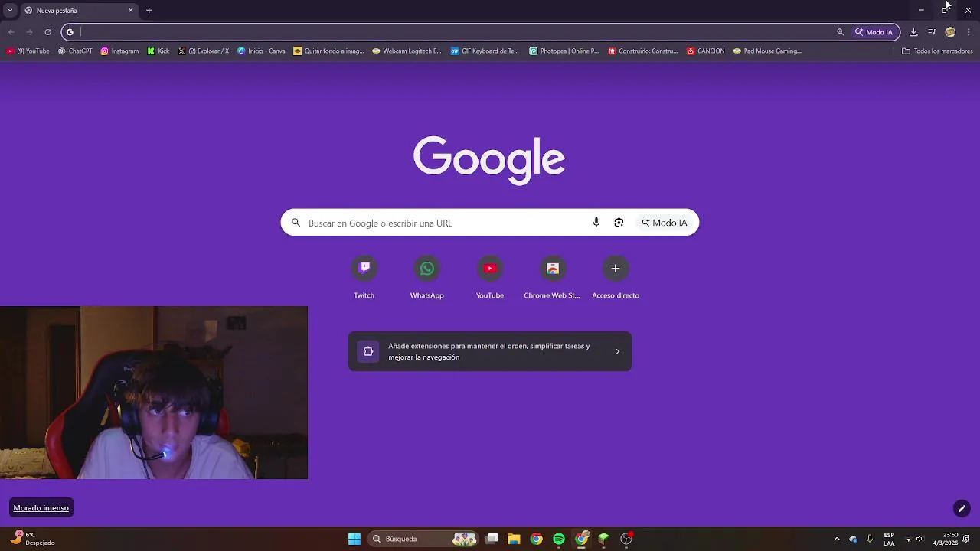The image size is (980, 551).
Task: Open the Construirlo bookmark
Action: pyautogui.click(x=643, y=51)
